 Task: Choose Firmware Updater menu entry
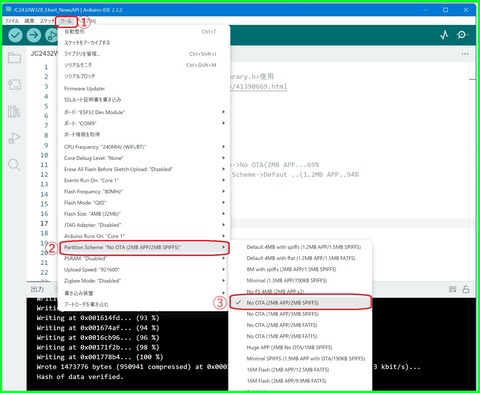coord(144,89)
